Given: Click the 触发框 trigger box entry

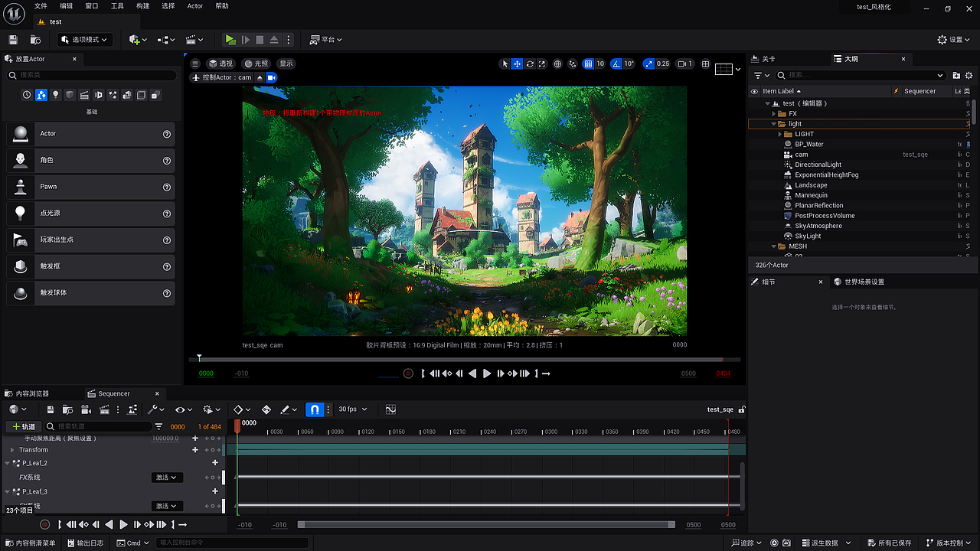Looking at the screenshot, I should (91, 266).
